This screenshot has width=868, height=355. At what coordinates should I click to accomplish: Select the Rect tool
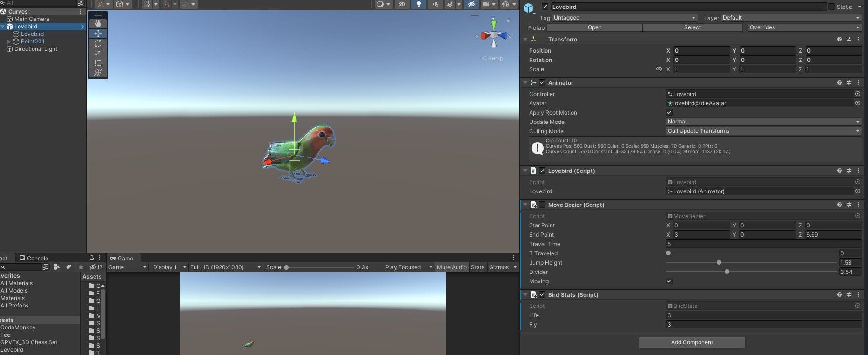click(x=98, y=63)
